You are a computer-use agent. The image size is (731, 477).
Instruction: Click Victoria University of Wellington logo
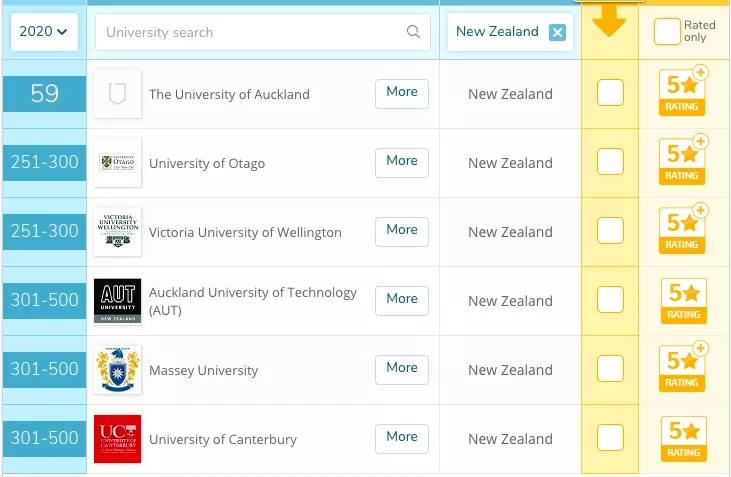(x=117, y=232)
